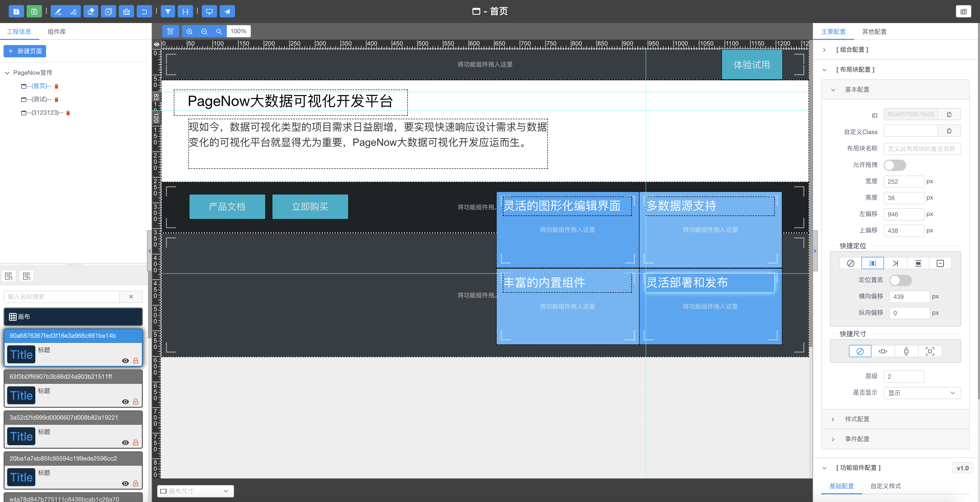Click the checklist tool icon

click(73, 12)
